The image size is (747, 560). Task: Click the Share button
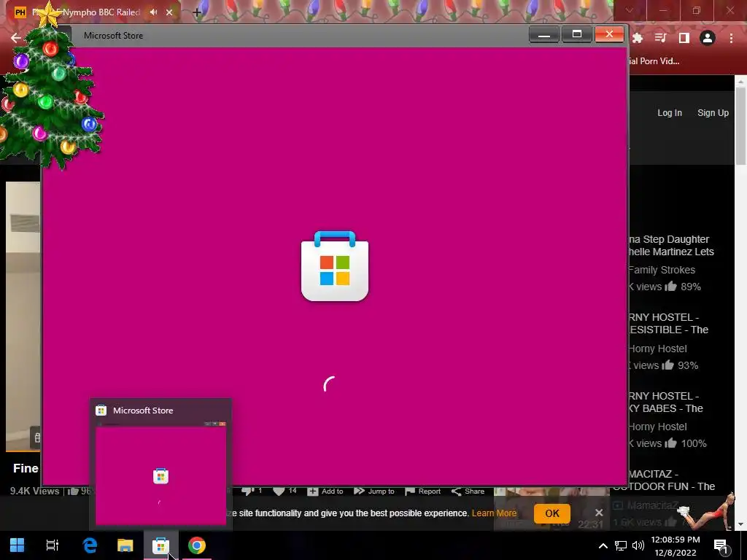pyautogui.click(x=468, y=491)
